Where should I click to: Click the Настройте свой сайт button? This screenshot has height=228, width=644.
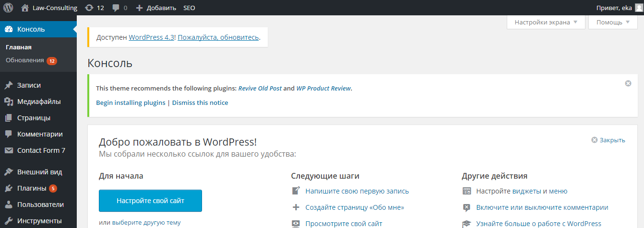click(x=150, y=201)
